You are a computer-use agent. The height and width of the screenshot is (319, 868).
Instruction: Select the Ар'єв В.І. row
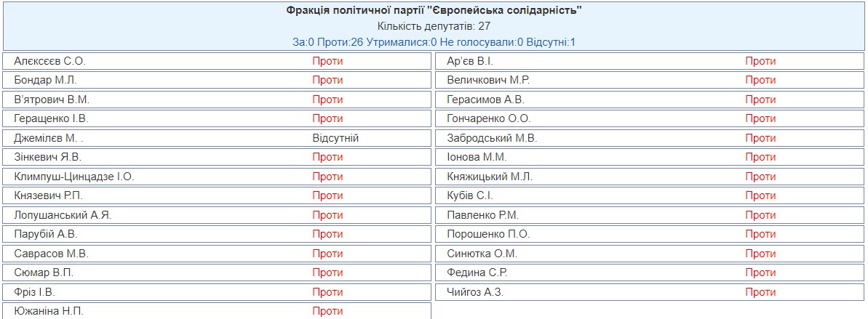point(650,61)
